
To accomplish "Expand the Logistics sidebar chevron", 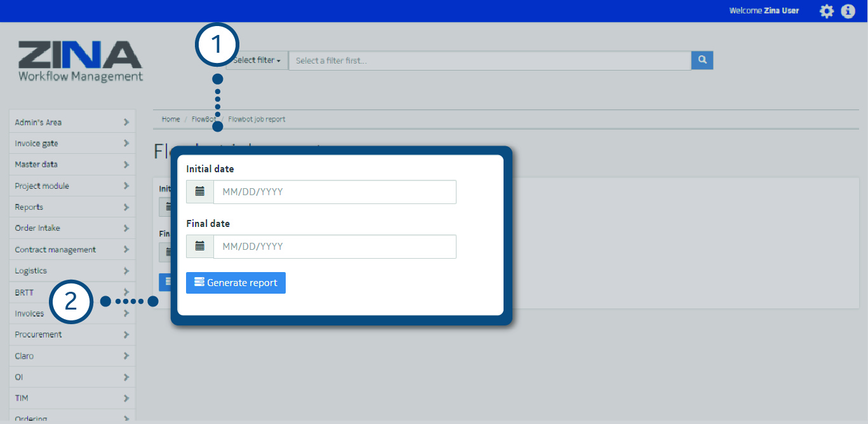I will point(126,271).
